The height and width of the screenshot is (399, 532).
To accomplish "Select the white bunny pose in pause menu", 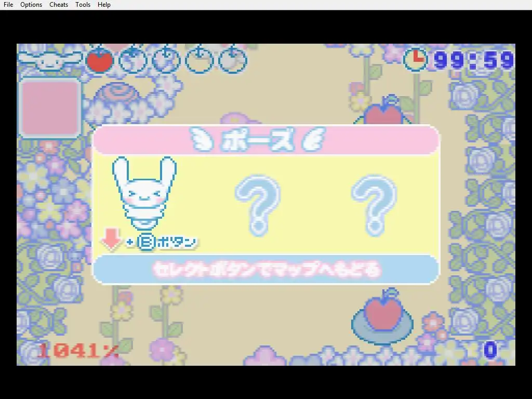I will pos(144,193).
